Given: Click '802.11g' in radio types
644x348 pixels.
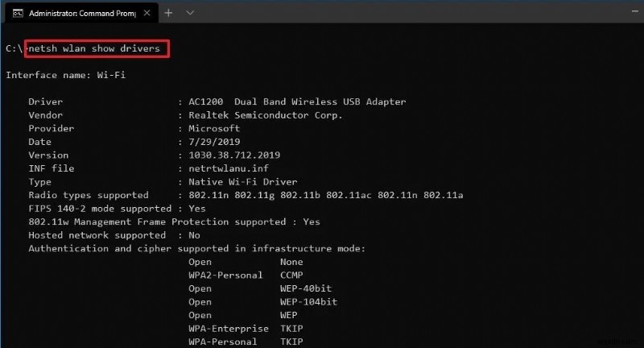Looking at the screenshot, I should coord(254,195).
